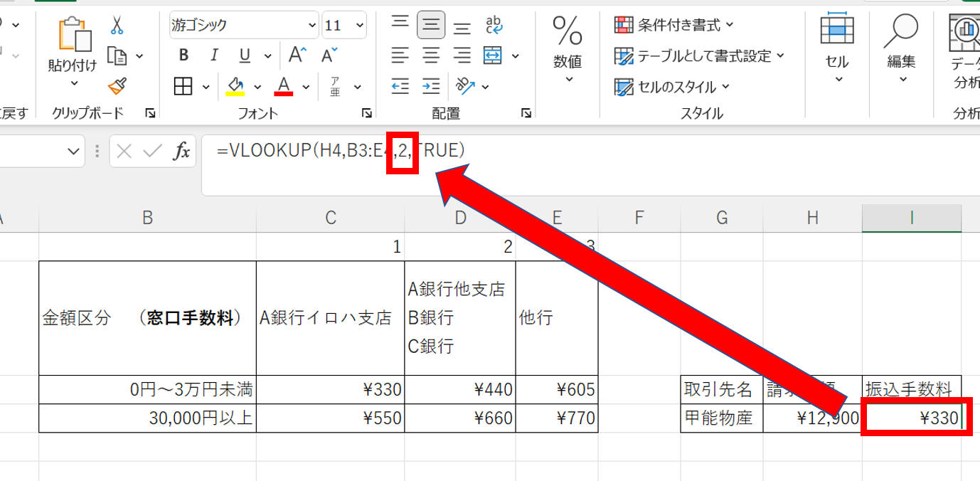Select the Format Painter brush icon
Image resolution: width=980 pixels, height=481 pixels.
tap(117, 86)
